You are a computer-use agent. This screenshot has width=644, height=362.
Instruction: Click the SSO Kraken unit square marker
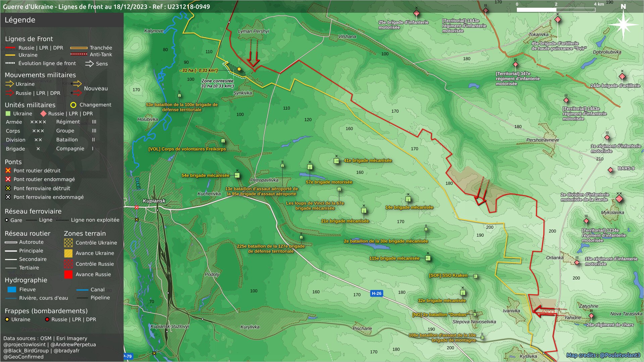click(476, 276)
